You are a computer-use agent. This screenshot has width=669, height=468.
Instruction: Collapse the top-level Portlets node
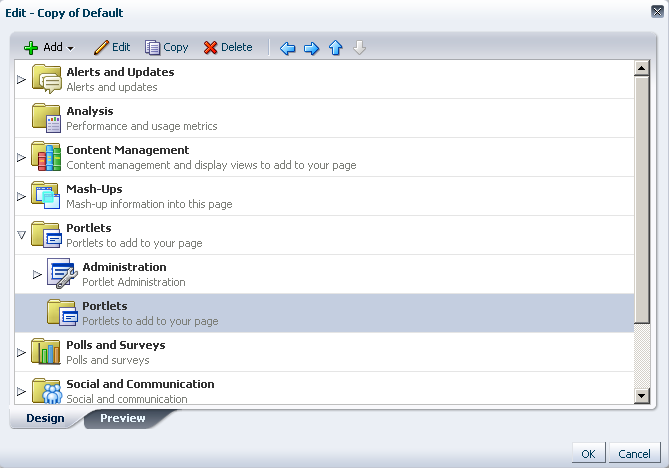coord(21,235)
